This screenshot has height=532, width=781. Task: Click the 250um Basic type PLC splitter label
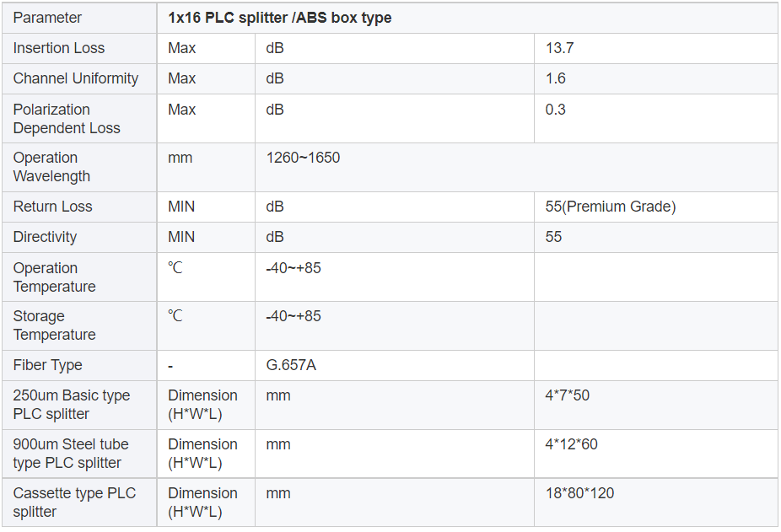tap(71, 405)
